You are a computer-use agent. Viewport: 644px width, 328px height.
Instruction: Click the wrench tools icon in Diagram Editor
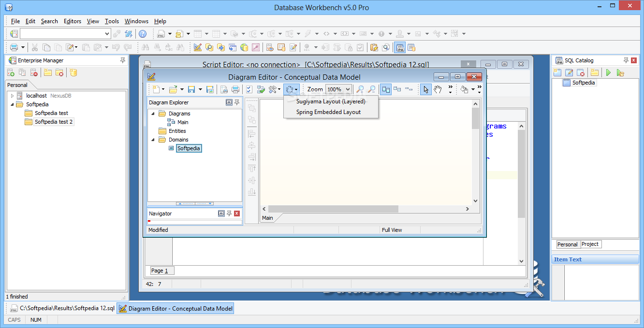[x=273, y=89]
